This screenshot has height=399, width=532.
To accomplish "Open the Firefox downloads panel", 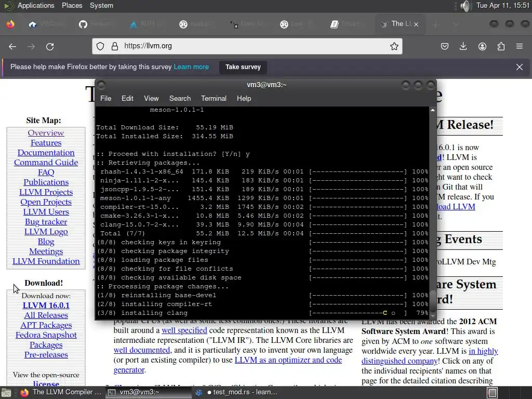I will 463,46.
